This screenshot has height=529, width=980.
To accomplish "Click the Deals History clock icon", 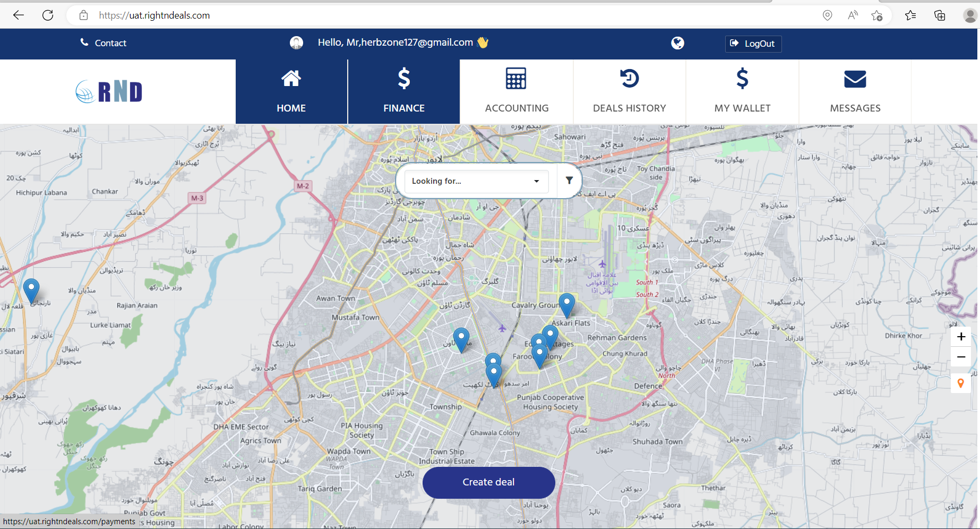I will click(629, 78).
